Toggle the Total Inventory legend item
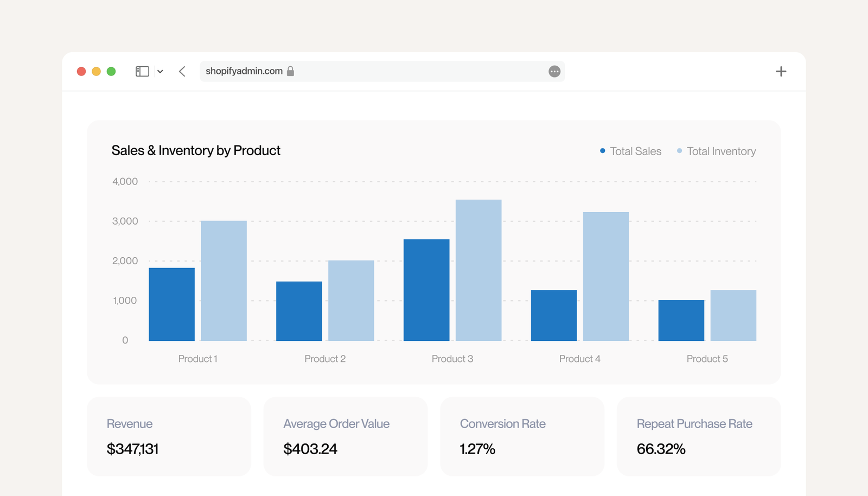868x496 pixels. click(x=716, y=151)
